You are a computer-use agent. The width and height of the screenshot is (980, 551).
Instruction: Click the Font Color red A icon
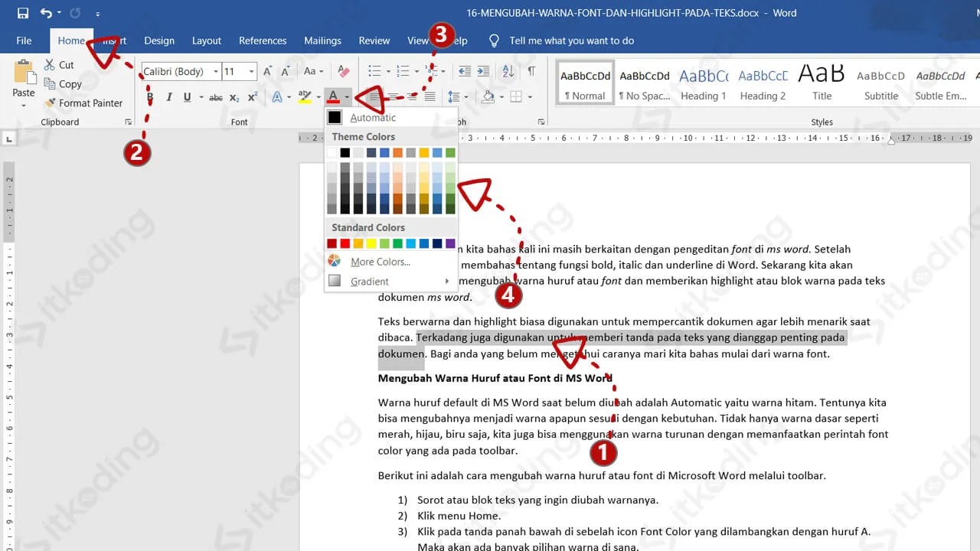click(333, 97)
